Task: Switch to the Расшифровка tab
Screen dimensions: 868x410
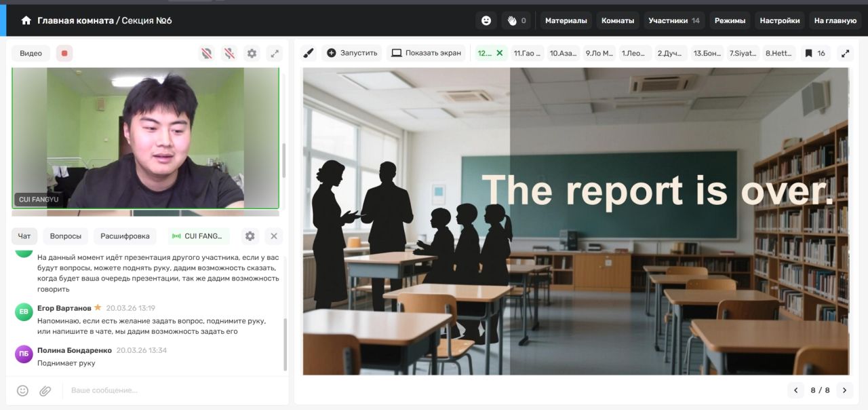Action: 125,236
